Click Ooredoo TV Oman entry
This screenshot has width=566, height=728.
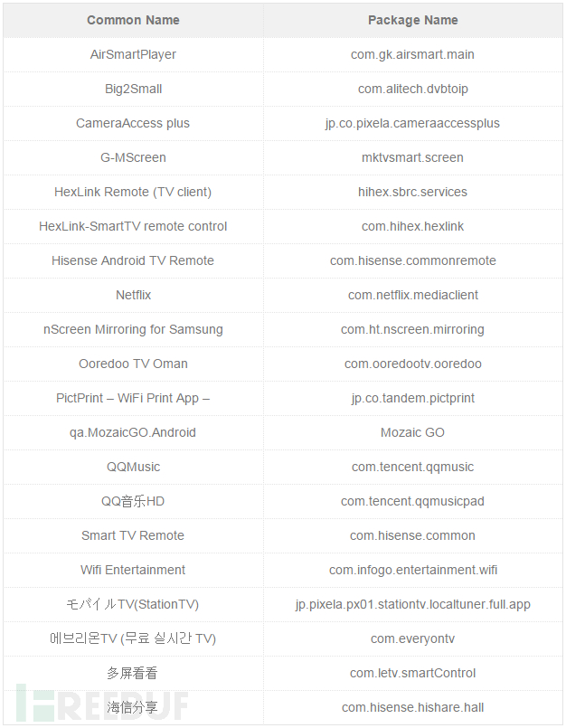click(133, 364)
